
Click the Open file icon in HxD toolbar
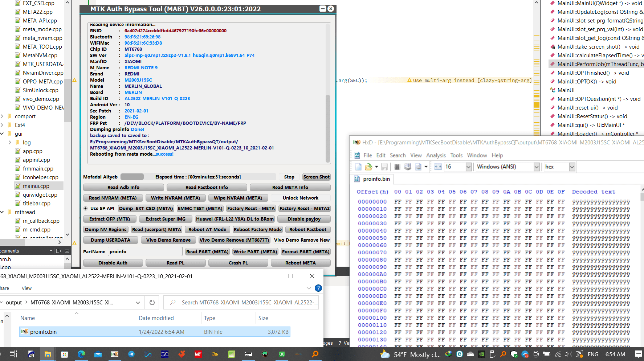pyautogui.click(x=368, y=167)
